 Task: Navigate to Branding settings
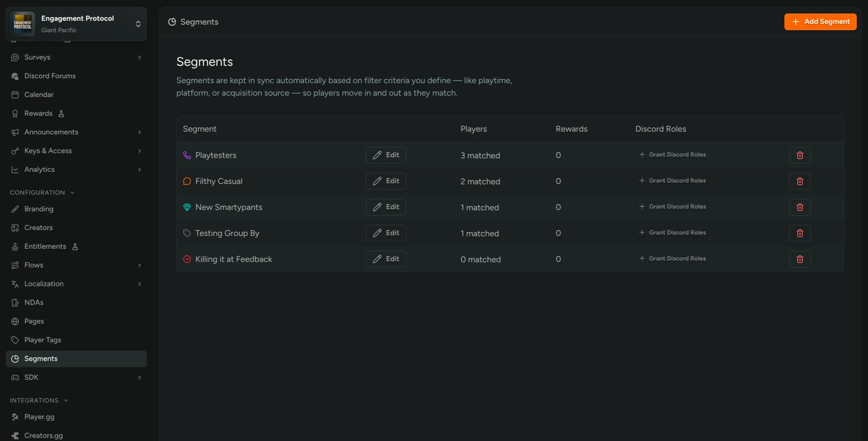click(x=76, y=209)
